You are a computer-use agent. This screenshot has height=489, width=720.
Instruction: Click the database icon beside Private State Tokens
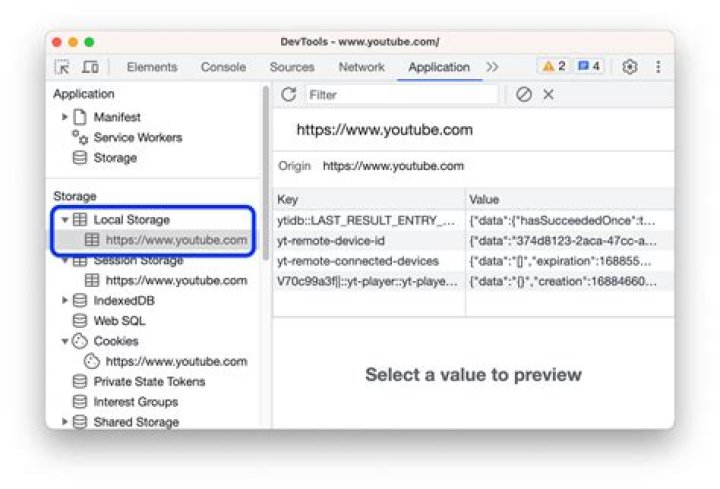[80, 382]
